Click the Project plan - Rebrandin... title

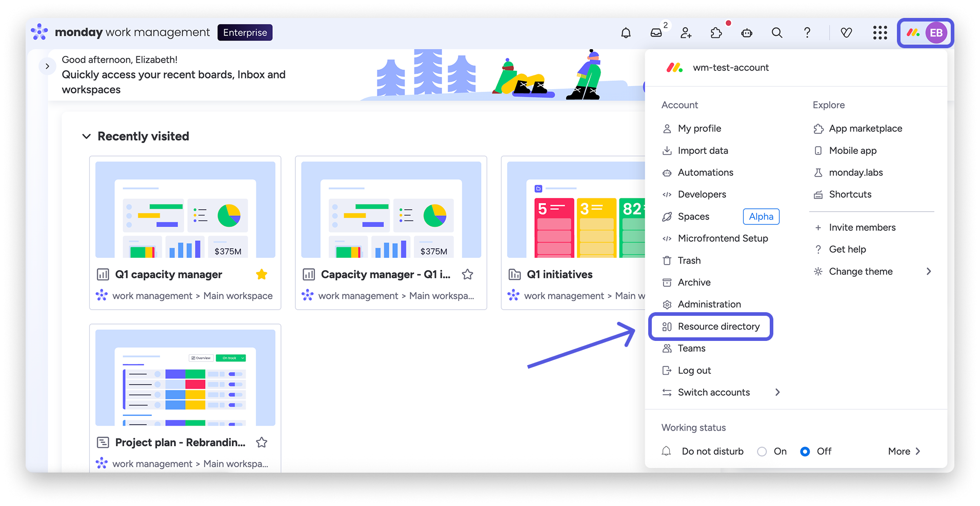click(x=180, y=442)
